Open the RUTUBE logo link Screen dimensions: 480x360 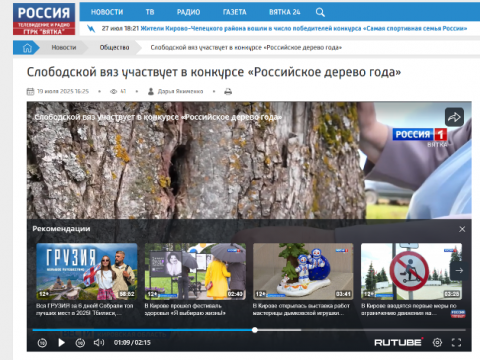coord(398,342)
